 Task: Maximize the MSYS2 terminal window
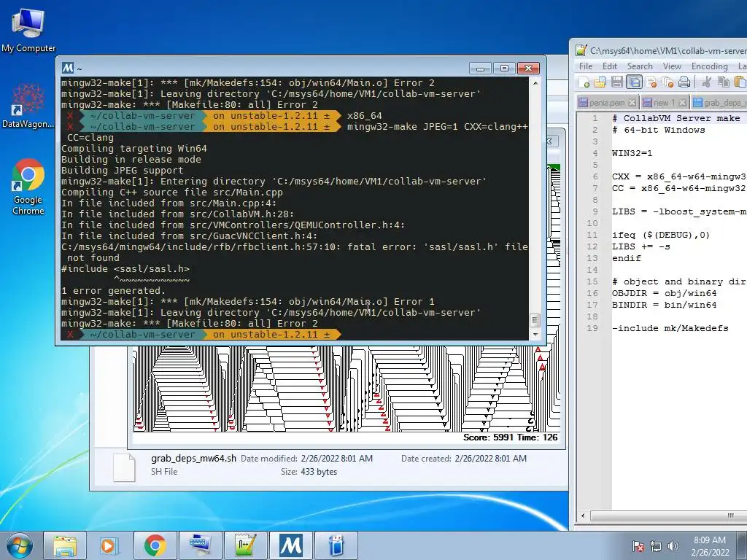coord(504,69)
